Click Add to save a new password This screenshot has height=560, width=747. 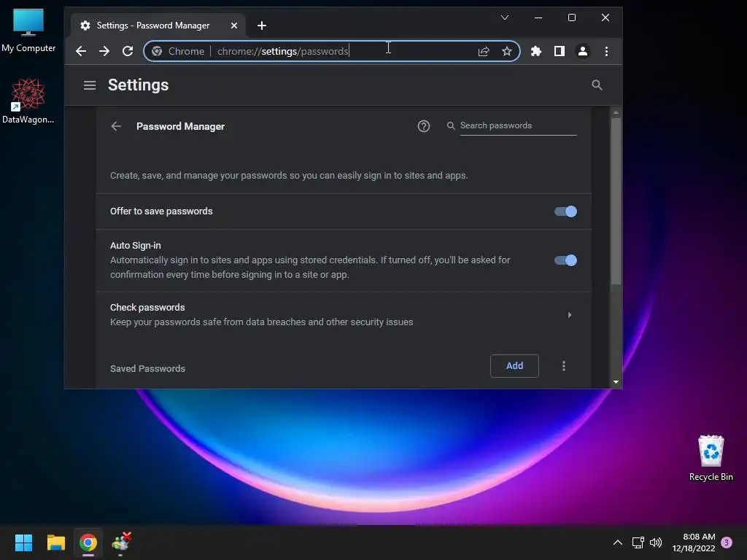pos(514,366)
